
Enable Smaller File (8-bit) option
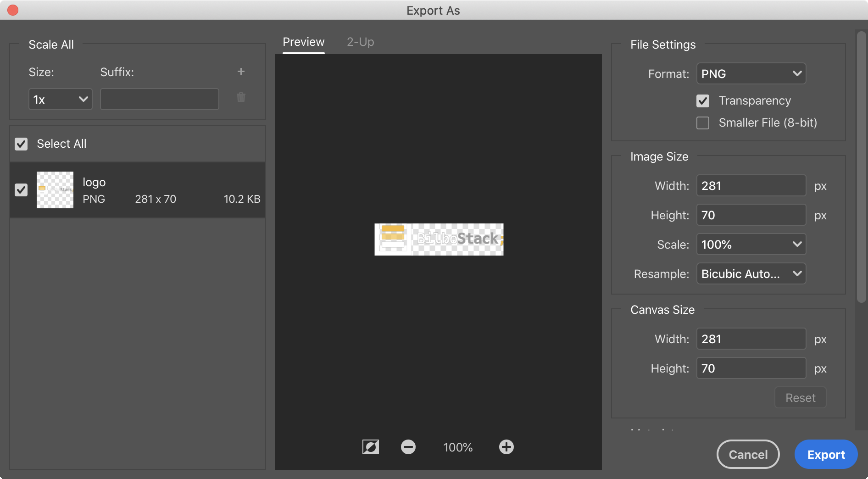coord(703,123)
